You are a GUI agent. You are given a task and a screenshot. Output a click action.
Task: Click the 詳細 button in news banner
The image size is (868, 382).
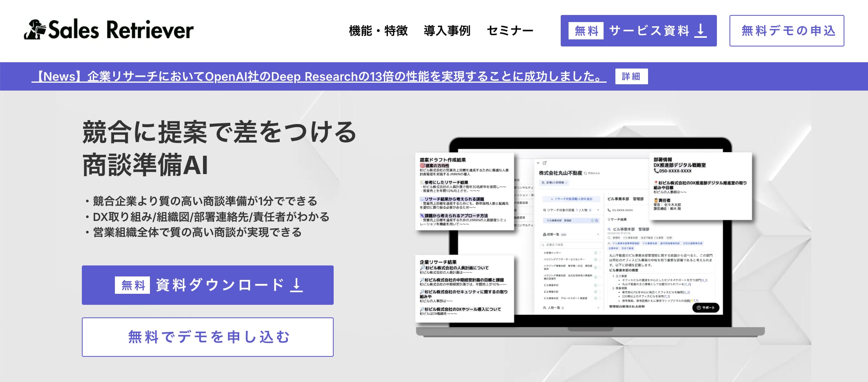(631, 76)
